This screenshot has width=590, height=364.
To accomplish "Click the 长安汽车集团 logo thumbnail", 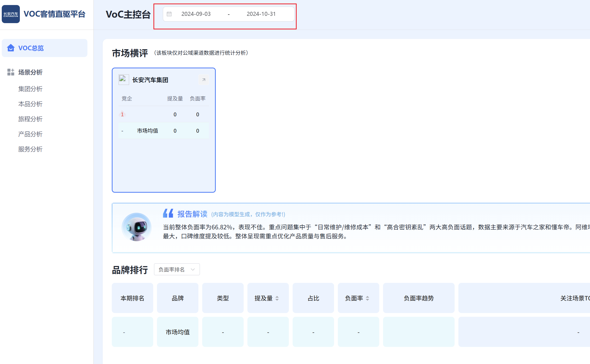I will coord(124,79).
